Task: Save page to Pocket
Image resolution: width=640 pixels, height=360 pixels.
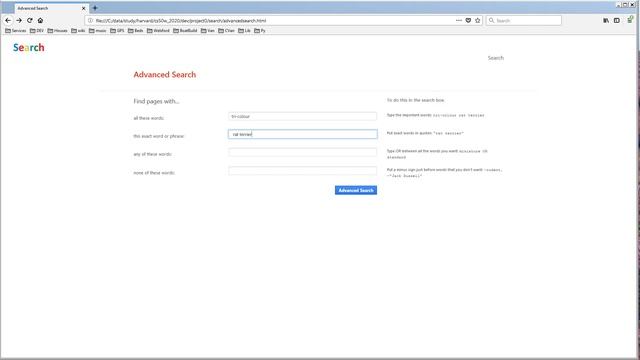Action: [468, 20]
